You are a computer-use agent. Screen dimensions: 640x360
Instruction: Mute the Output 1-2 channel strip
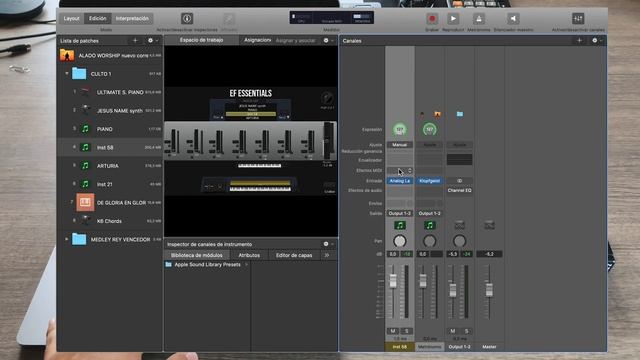pos(453,331)
